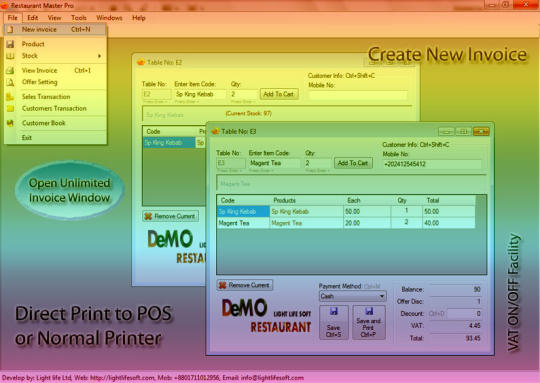Image resolution: width=540 pixels, height=383 pixels.
Task: Click the Save Ctrl+S button
Action: click(334, 322)
